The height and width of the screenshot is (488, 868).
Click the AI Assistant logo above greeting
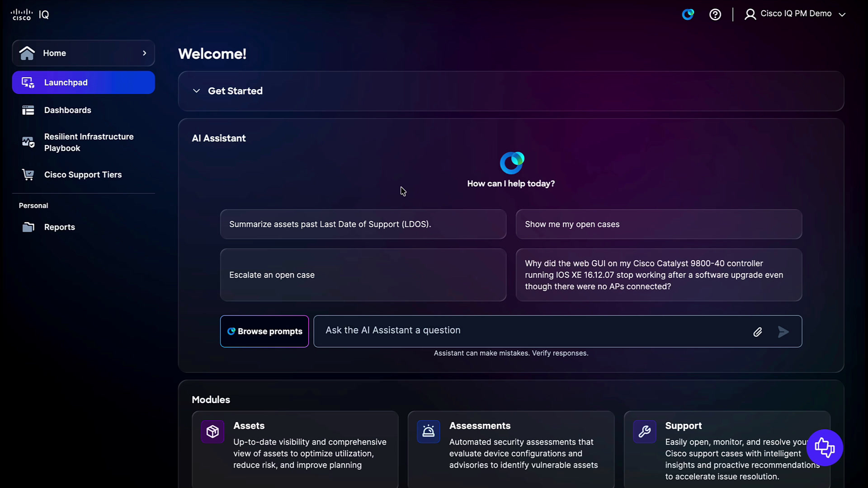coord(512,163)
